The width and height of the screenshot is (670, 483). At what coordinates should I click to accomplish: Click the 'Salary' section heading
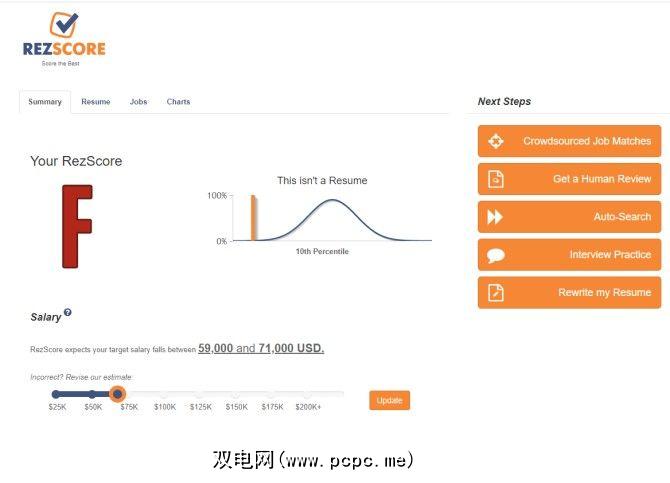(x=46, y=317)
